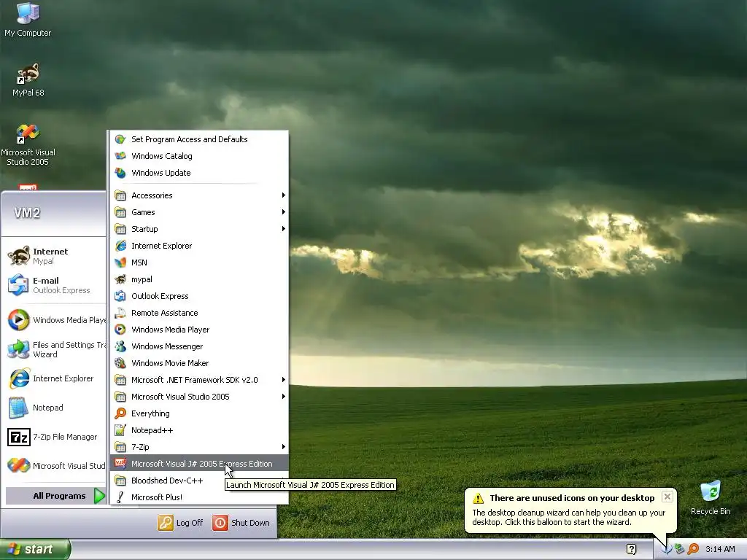Click the desktop cleanup balloon message
This screenshot has height=560, width=747.
pyautogui.click(x=569, y=517)
